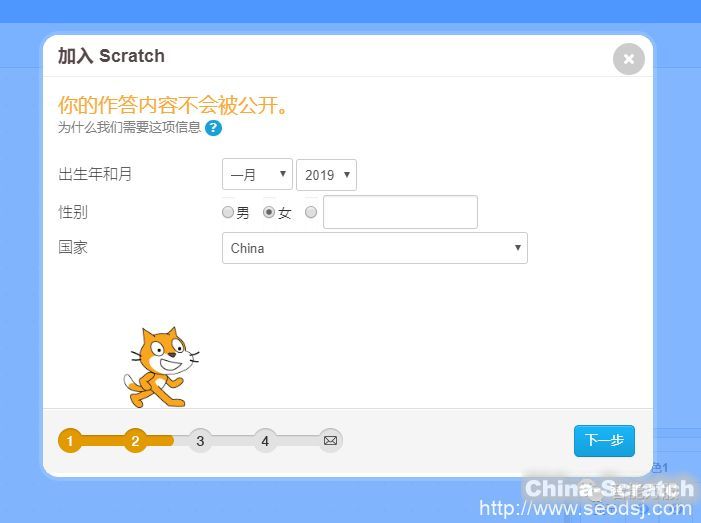This screenshot has height=523, width=701.
Task: Click the 为什么我们需要这项信息 link text
Action: pos(129,127)
